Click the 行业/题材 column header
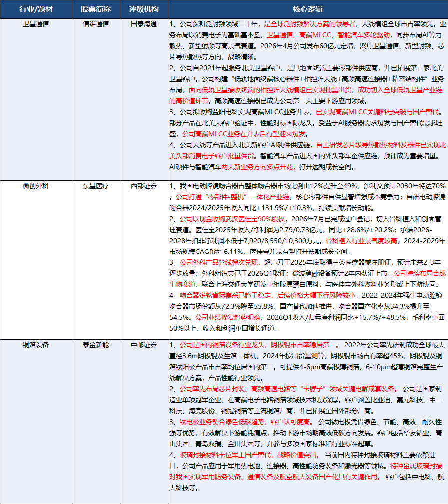Viewport: 448px width, 504px height. pyautogui.click(x=36, y=9)
